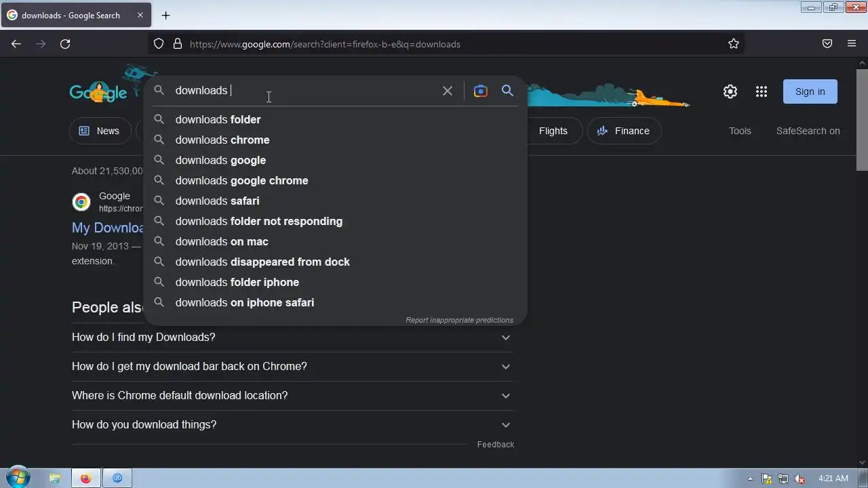Select suggestion downloads chrome
868x488 pixels.
pos(335,140)
